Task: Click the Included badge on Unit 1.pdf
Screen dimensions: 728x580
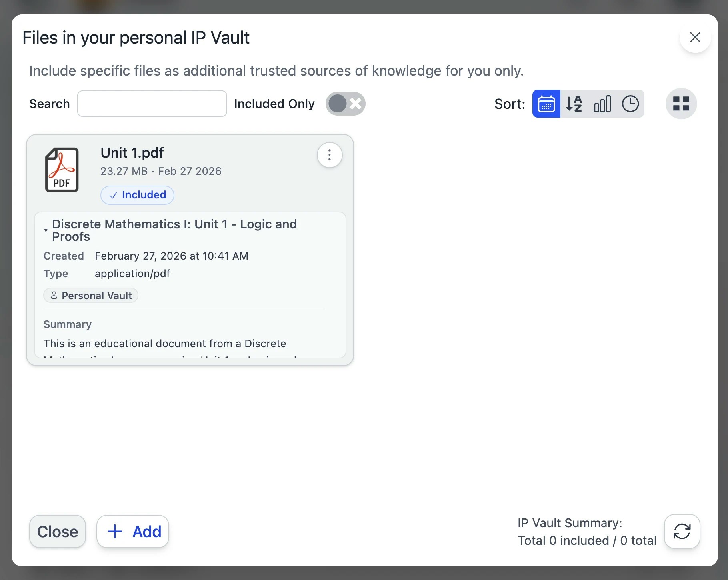Action: pos(137,195)
